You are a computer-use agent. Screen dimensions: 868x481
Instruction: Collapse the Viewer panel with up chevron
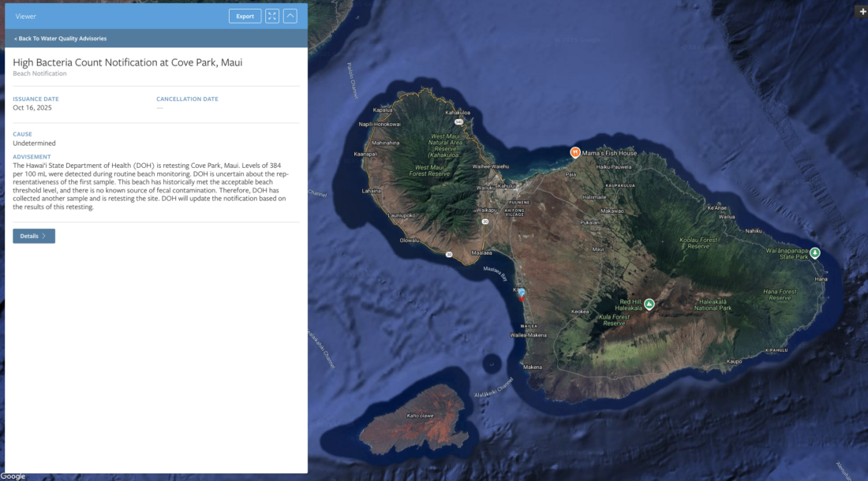pos(290,16)
